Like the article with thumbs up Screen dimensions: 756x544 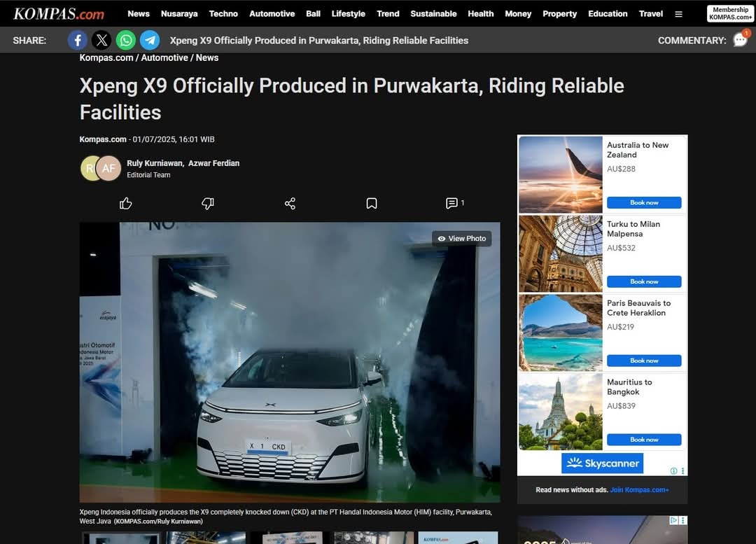point(126,204)
